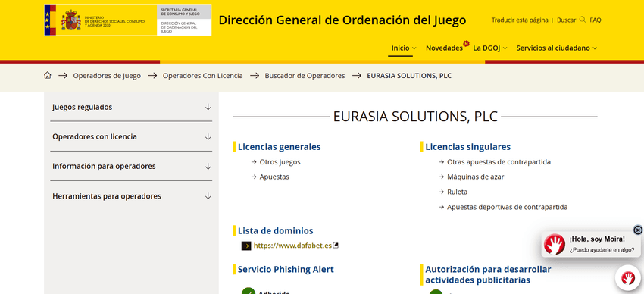Click Dirección General de Ordenación del Juego title
The width and height of the screenshot is (644, 294).
pos(342,20)
